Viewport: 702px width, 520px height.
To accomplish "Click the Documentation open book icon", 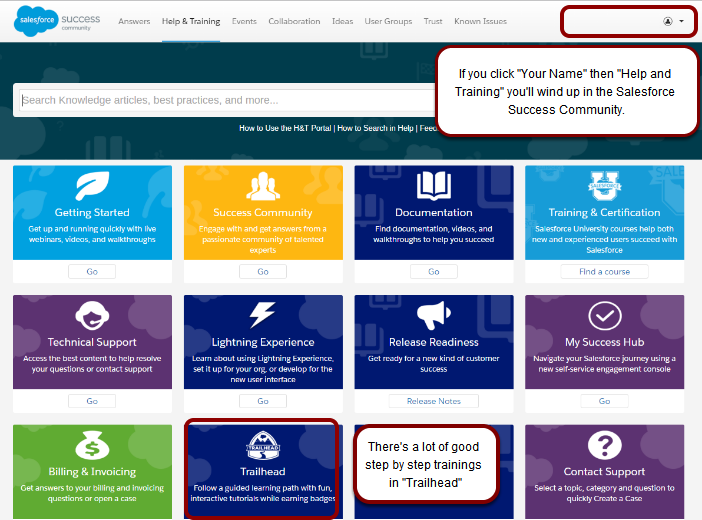I will (433, 185).
